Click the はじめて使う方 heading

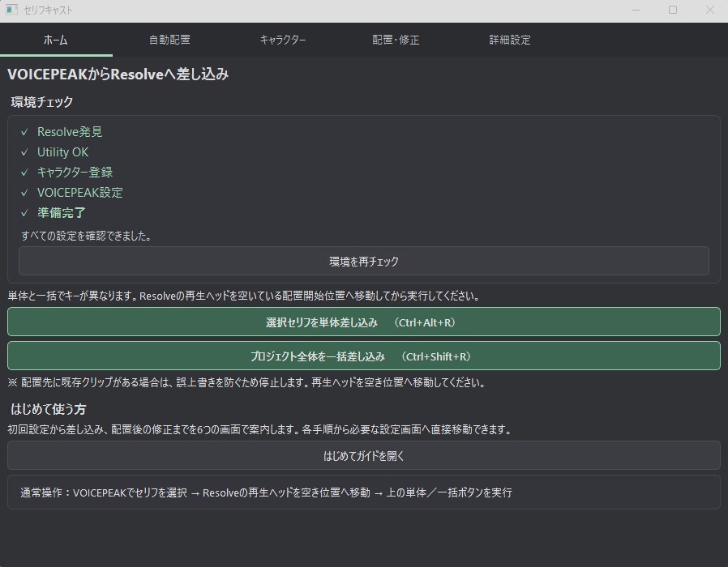click(49, 409)
